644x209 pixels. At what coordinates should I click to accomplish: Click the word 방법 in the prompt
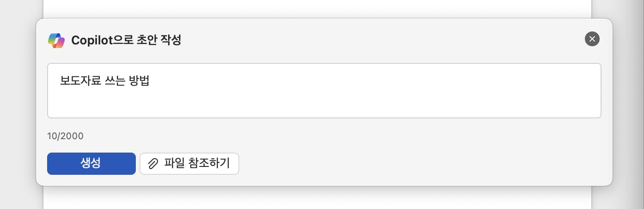pyautogui.click(x=140, y=81)
